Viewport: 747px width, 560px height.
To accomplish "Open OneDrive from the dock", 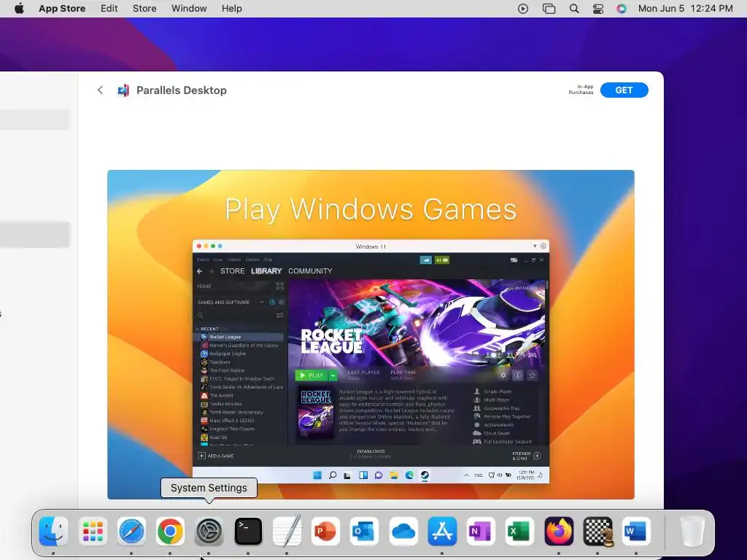I will tap(403, 531).
